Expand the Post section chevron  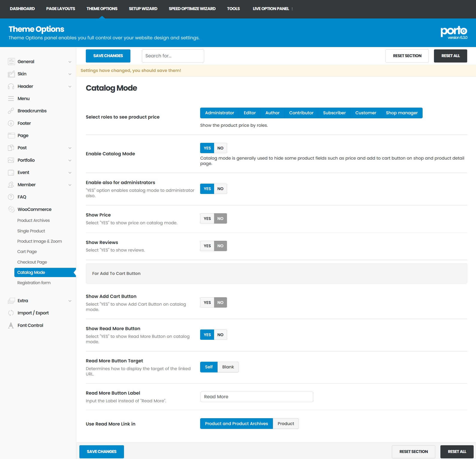click(70, 148)
